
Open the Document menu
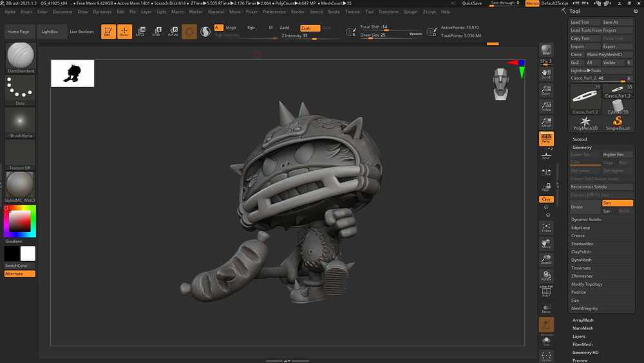62,12
